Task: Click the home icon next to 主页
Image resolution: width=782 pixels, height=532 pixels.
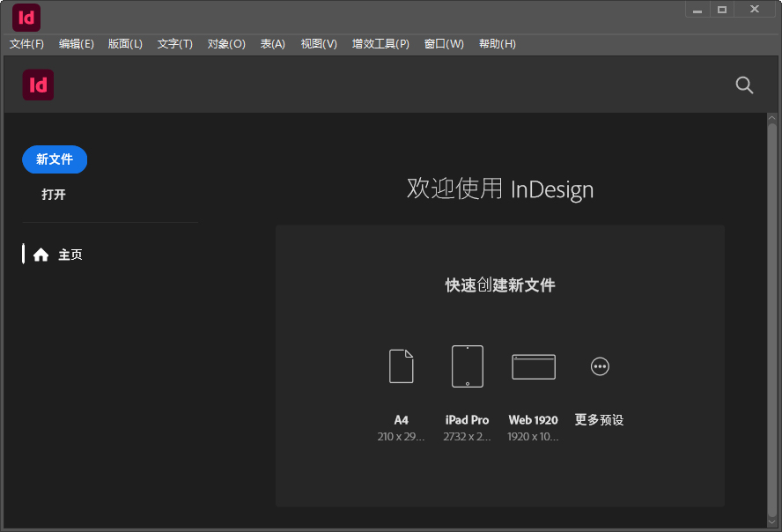Action: [41, 255]
